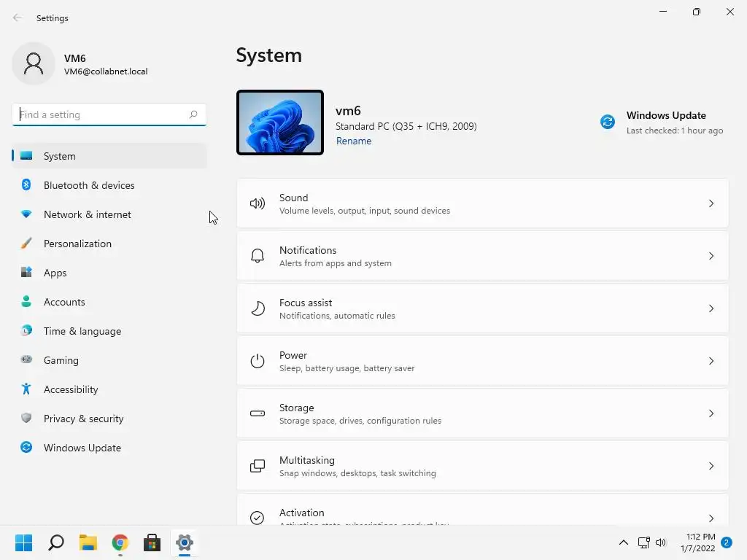This screenshot has width=747, height=560.
Task: Click the Multitasking windows icon
Action: (258, 466)
